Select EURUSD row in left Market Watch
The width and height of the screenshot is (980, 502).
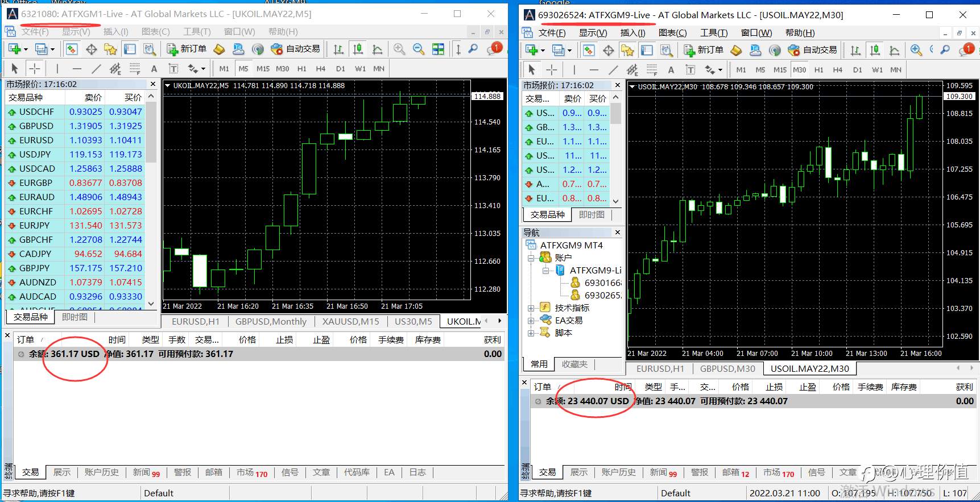75,140
